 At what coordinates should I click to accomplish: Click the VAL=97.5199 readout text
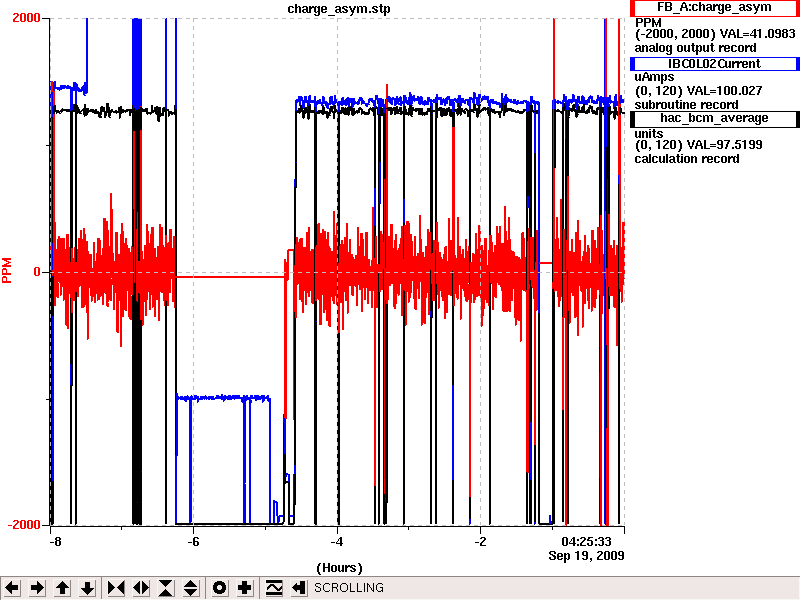[x=724, y=145]
